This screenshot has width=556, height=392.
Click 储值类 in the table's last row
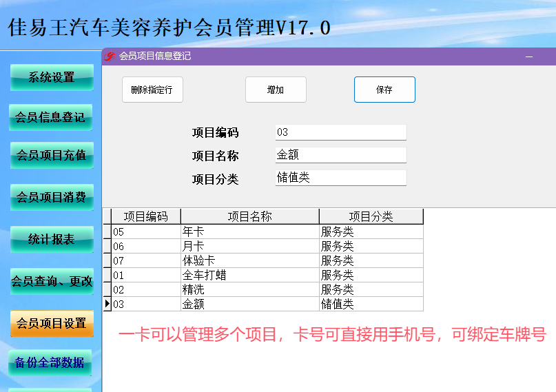point(371,304)
